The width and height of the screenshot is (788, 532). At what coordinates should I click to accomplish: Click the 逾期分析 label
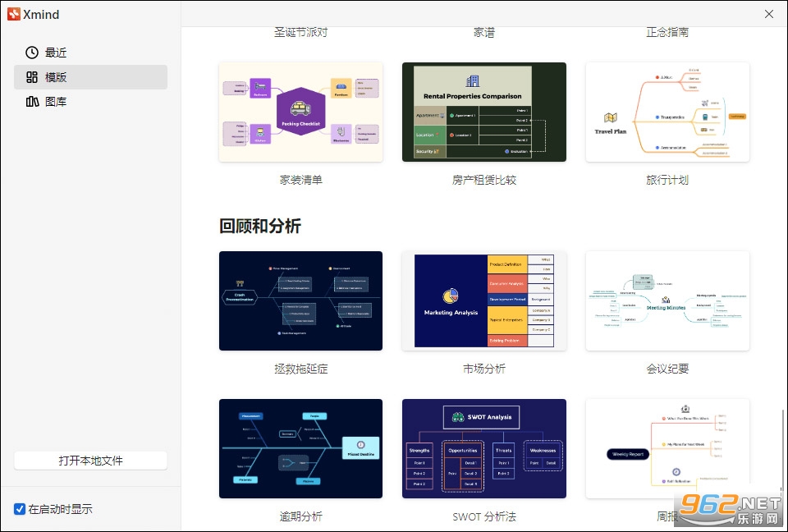click(x=300, y=516)
